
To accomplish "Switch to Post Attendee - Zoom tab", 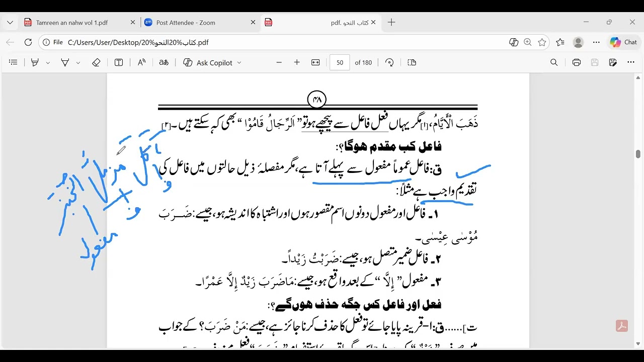I will (186, 23).
